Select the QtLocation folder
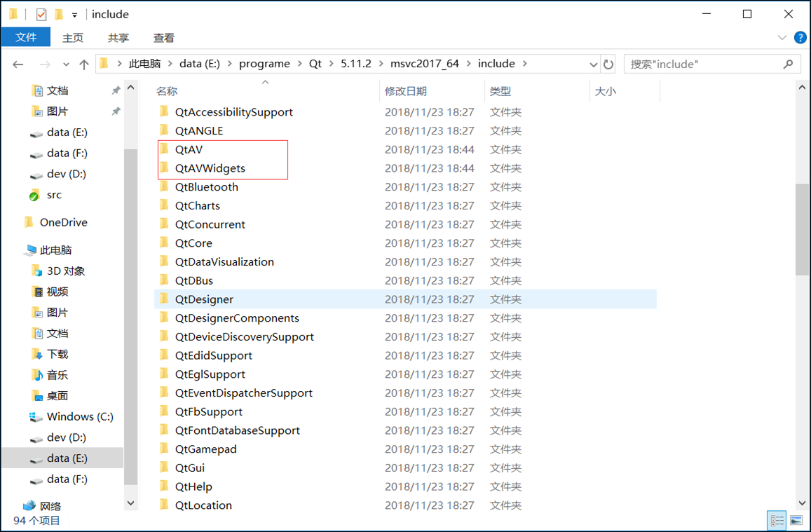 coord(203,505)
